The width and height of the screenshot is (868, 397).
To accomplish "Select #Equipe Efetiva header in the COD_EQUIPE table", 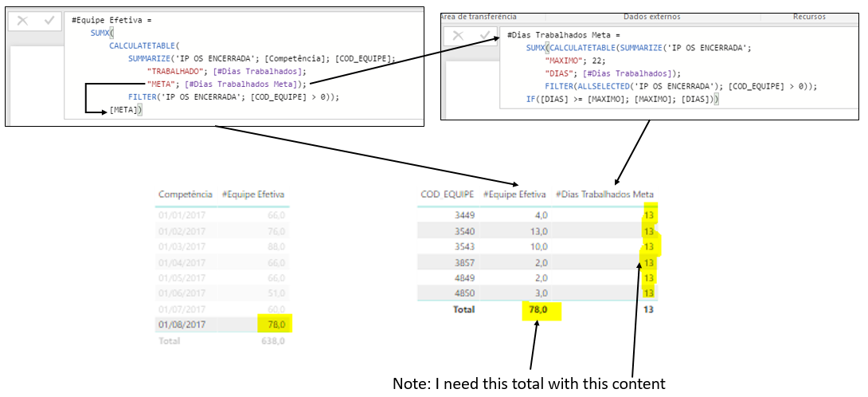I will pyautogui.click(x=514, y=195).
